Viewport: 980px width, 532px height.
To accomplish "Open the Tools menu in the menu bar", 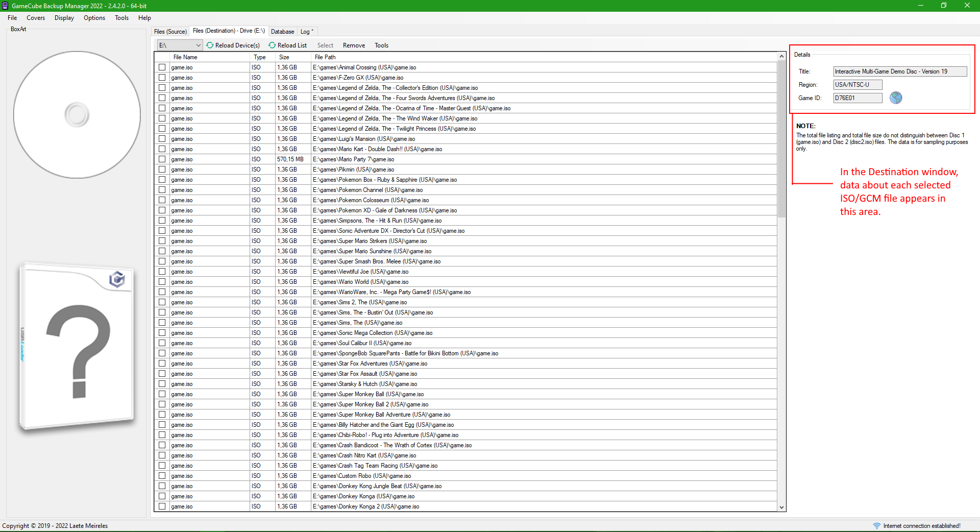I will click(121, 18).
